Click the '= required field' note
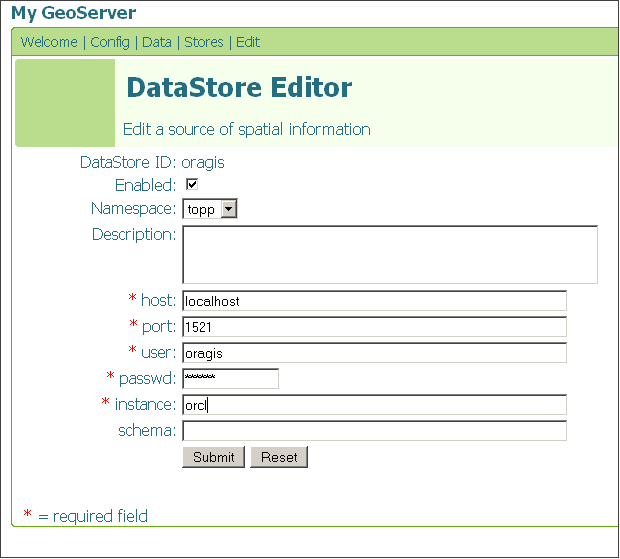 93,516
